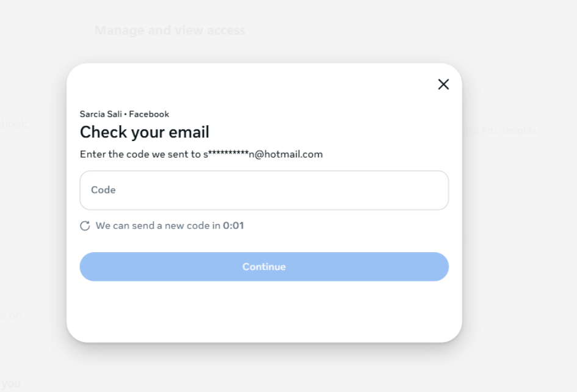Click the dimmed "Manage and view access" heading
Image resolution: width=577 pixels, height=392 pixels.
pyautogui.click(x=170, y=31)
